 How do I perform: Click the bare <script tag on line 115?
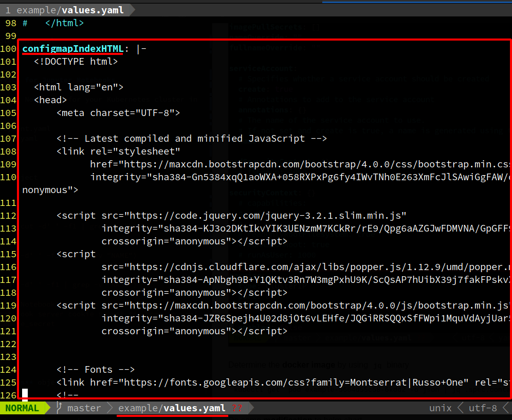point(76,254)
